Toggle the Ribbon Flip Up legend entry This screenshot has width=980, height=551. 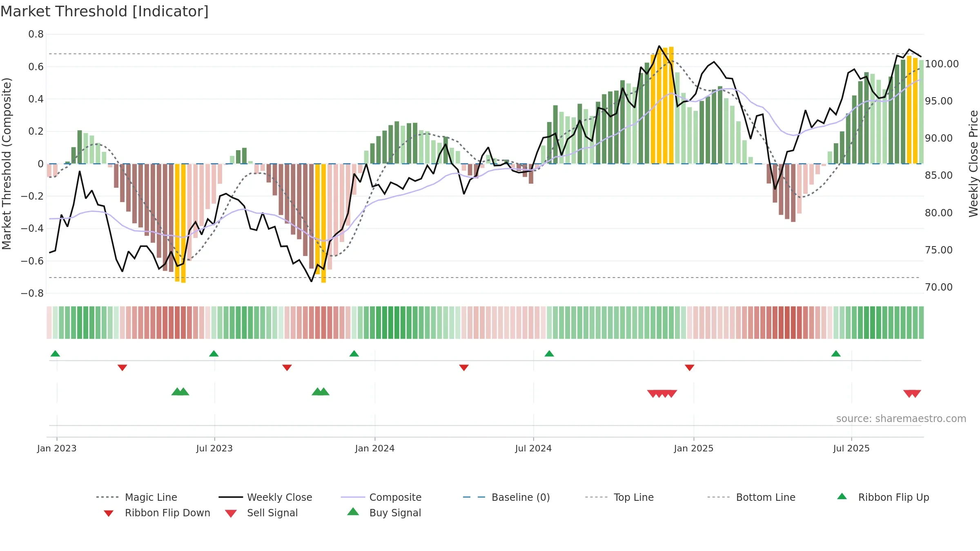(883, 497)
